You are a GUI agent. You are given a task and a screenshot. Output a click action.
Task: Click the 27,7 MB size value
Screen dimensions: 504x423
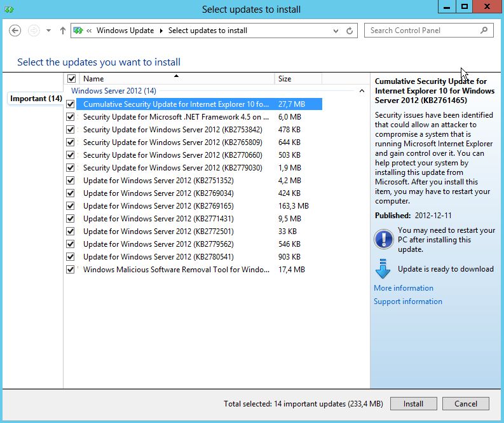point(292,104)
